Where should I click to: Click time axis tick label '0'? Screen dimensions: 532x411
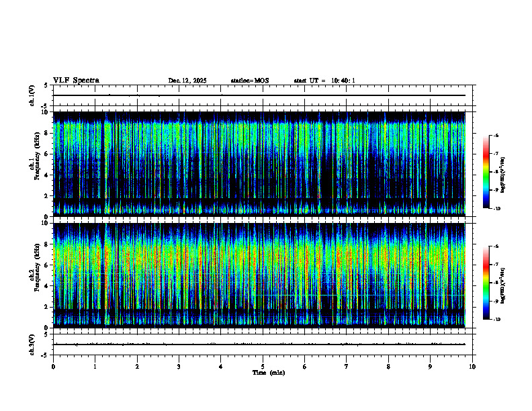(53, 367)
